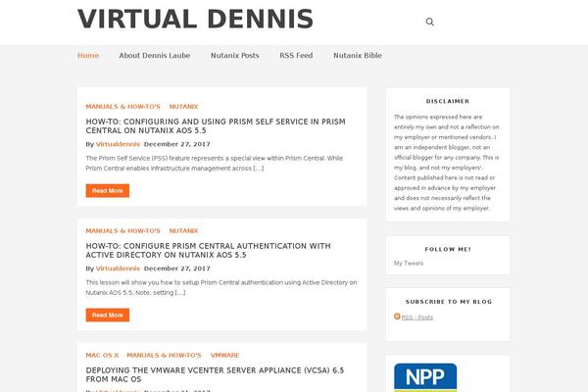Image resolution: width=588 pixels, height=392 pixels.
Task: Open the VMware category link
Action: click(225, 355)
